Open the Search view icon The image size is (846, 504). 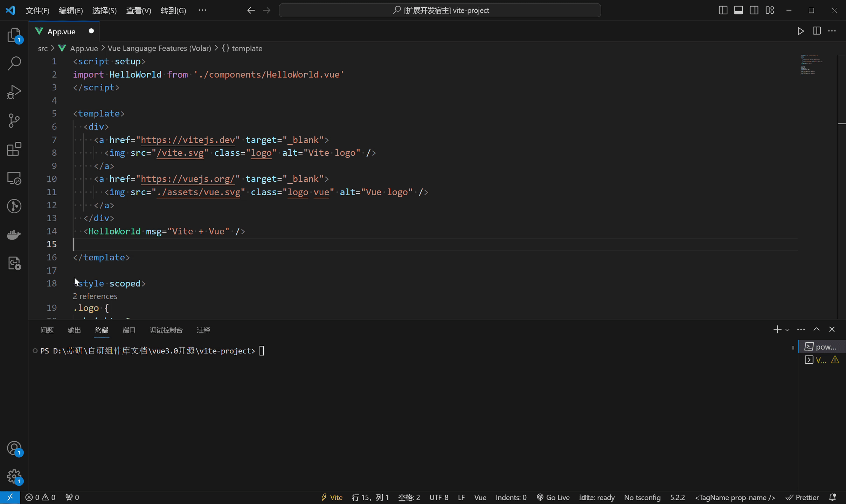coord(14,63)
